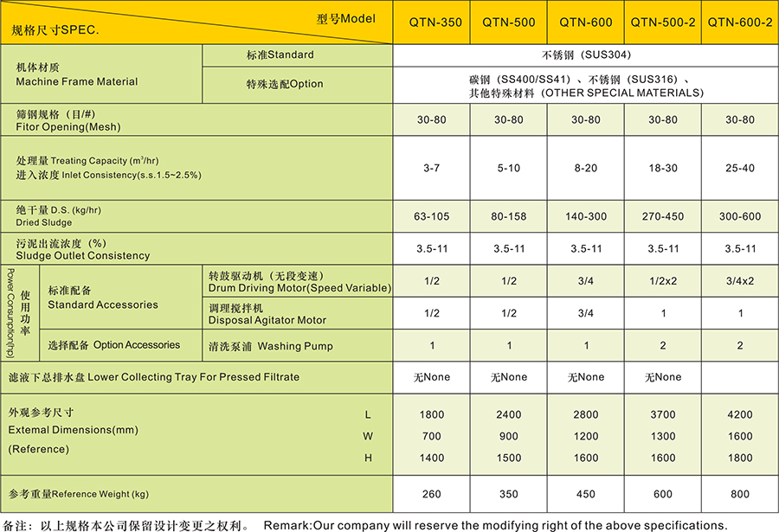The height and width of the screenshot is (532, 779).
Task: Select the 300-600 dried sludge value
Action: point(739,216)
